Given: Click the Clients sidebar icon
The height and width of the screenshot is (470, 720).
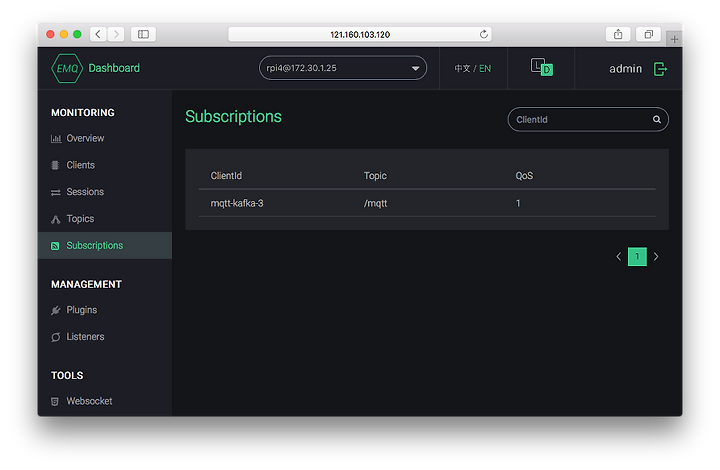Looking at the screenshot, I should 55,165.
